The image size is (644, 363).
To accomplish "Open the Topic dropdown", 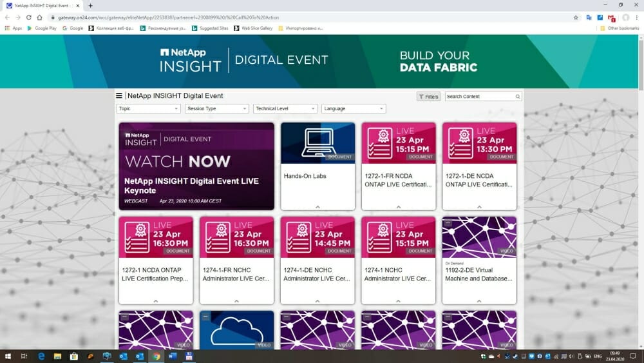I will [x=148, y=108].
